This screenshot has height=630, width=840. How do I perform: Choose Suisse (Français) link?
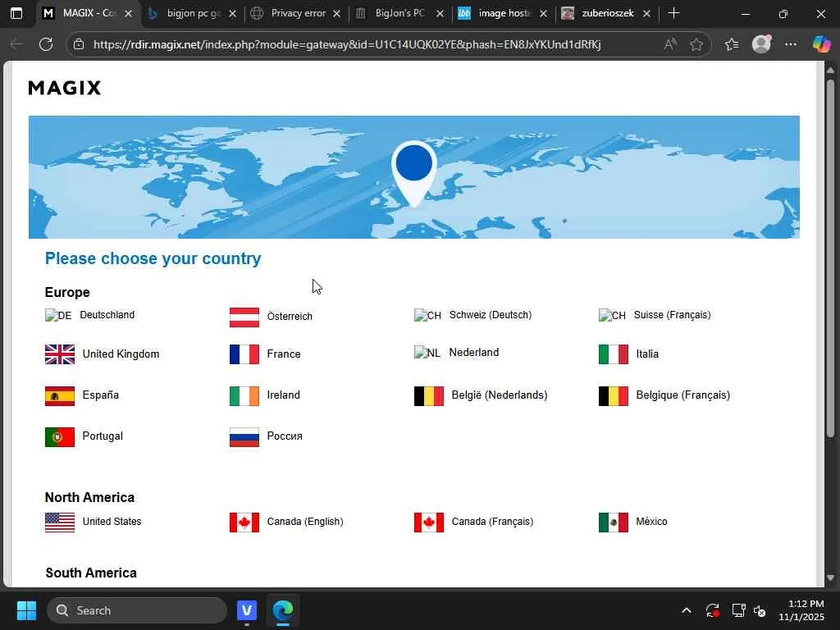pos(673,315)
